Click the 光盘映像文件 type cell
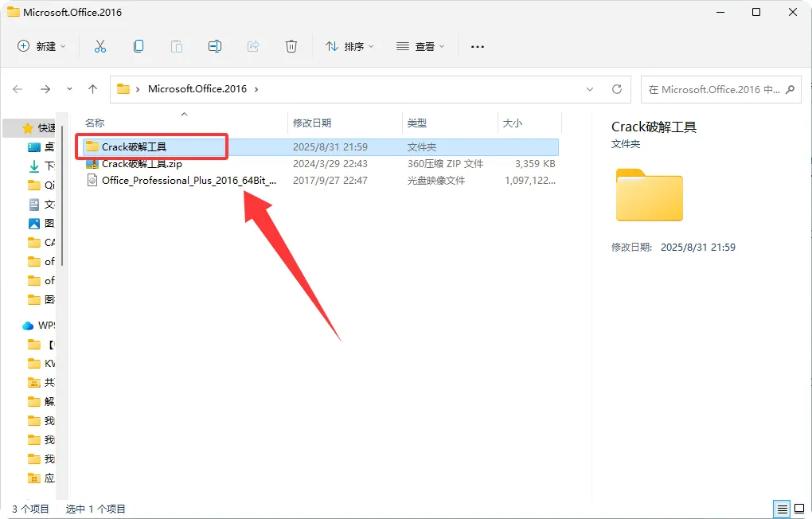Image resolution: width=812 pixels, height=519 pixels. [x=436, y=180]
